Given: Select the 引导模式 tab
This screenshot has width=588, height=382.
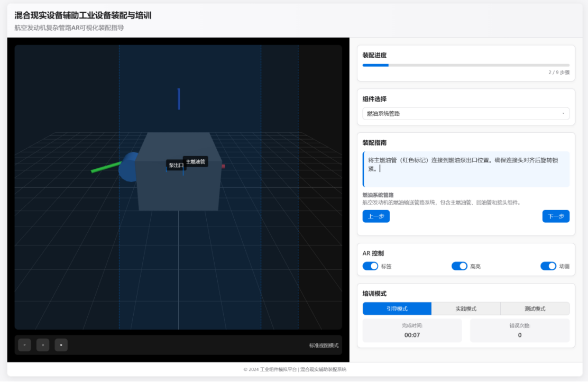Looking at the screenshot, I should tap(397, 308).
